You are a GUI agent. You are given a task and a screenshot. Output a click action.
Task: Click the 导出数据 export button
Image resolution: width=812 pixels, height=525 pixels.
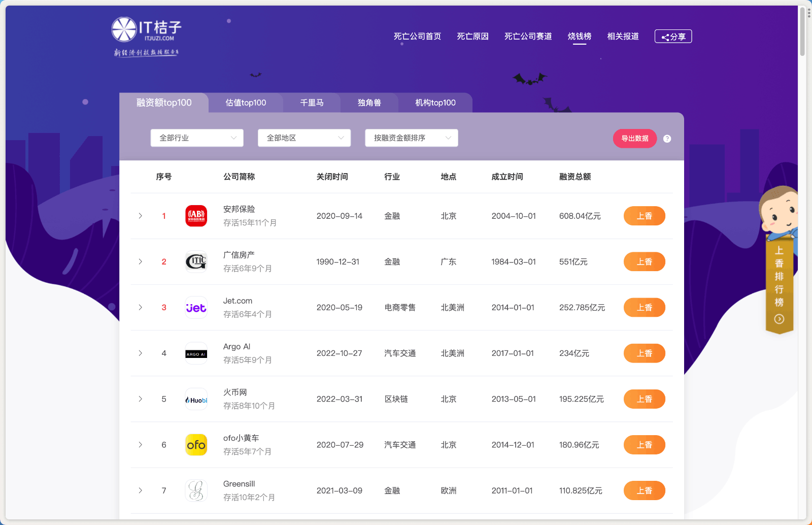634,139
